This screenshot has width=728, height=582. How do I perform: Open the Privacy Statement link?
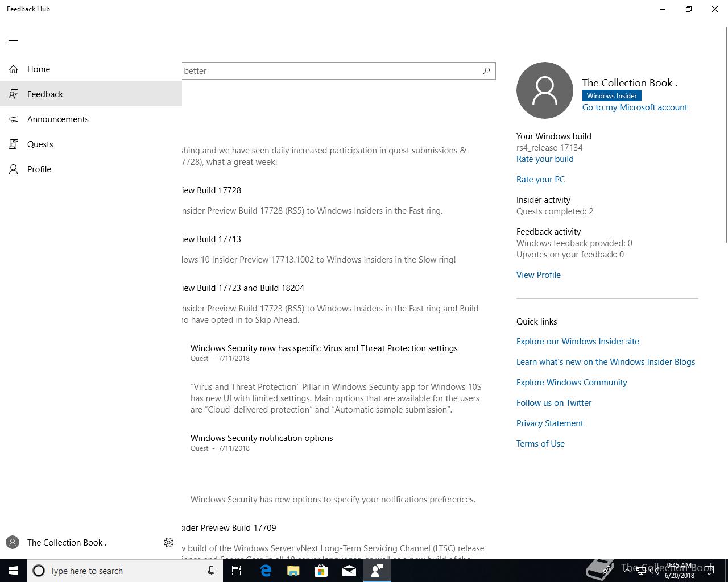(550, 423)
